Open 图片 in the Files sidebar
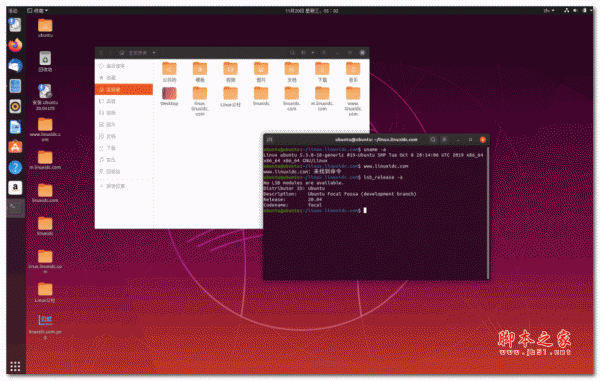 point(124,124)
